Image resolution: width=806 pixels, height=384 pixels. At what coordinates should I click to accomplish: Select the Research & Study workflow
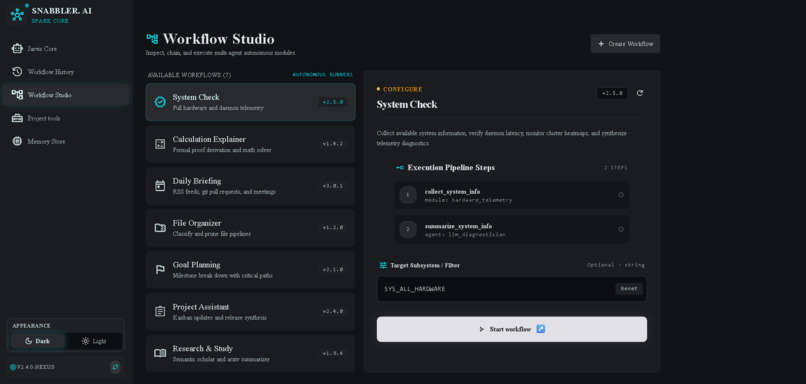pos(250,353)
